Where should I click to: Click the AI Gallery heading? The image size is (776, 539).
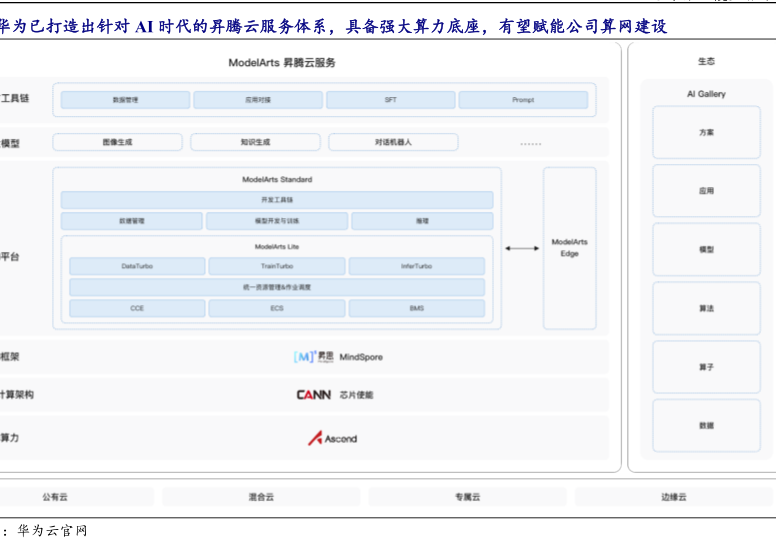tap(706, 94)
